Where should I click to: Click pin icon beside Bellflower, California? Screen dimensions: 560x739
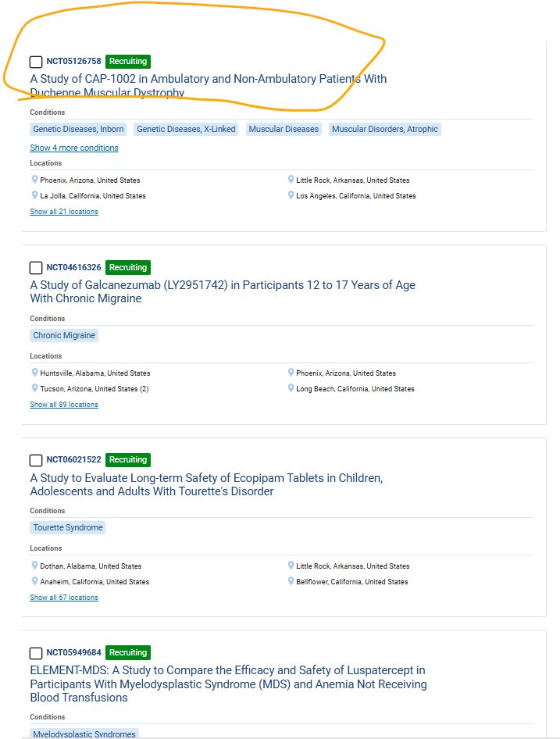(291, 580)
